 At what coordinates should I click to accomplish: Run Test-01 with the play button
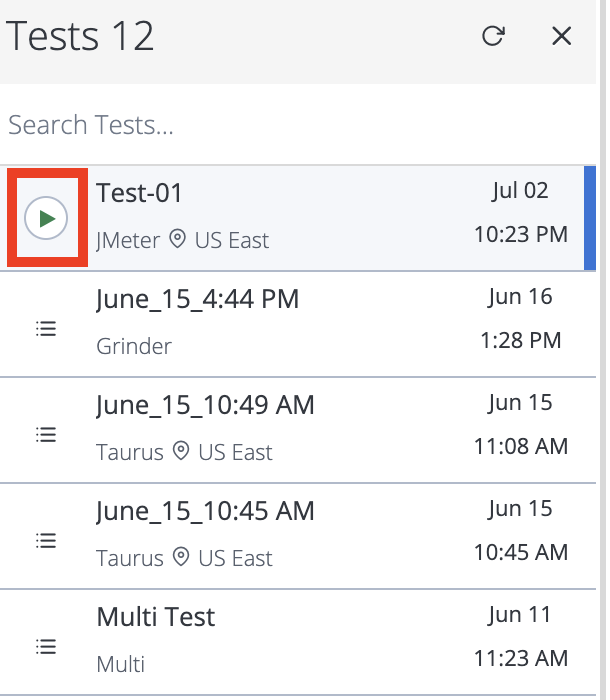46,218
